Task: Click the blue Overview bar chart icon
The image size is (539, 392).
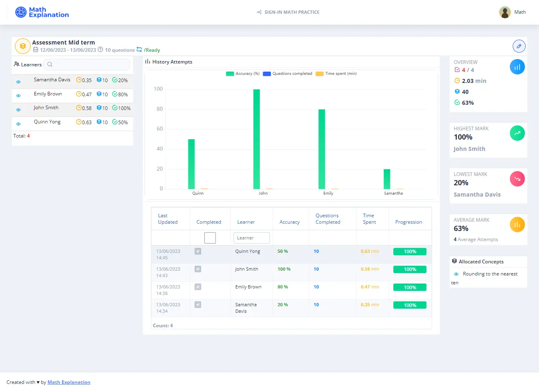Action: coord(517,67)
